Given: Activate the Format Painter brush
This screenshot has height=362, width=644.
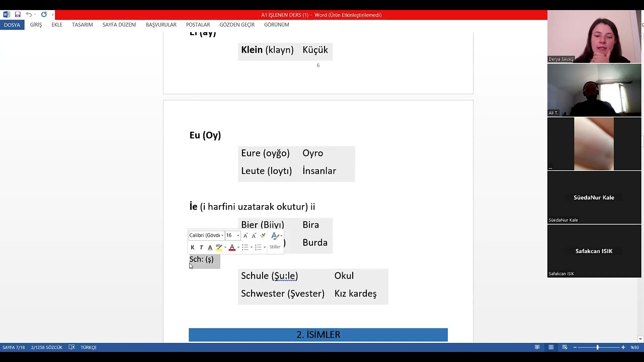Looking at the screenshot, I should [x=263, y=235].
